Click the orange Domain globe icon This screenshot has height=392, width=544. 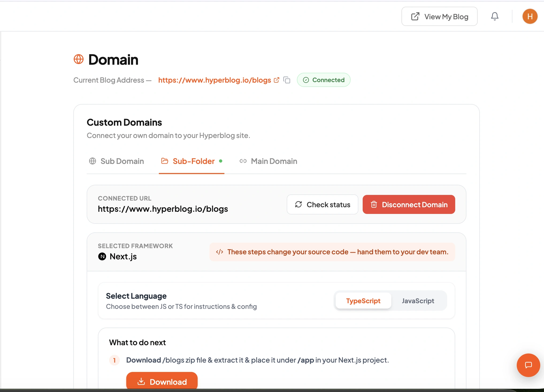click(x=79, y=59)
